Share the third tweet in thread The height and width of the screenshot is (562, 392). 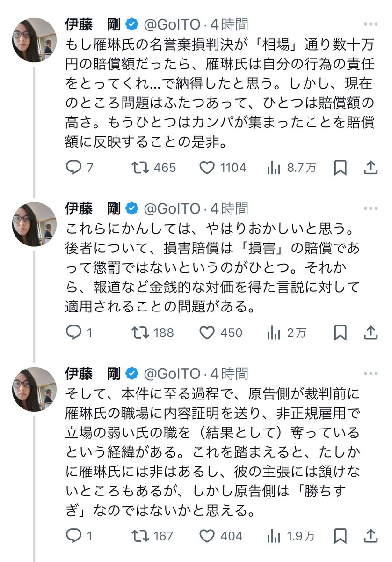370,535
